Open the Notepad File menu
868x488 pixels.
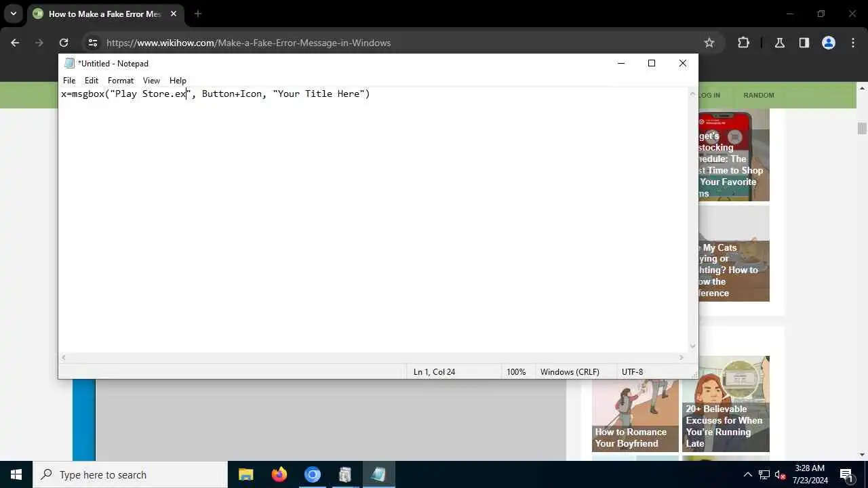pyautogui.click(x=69, y=80)
